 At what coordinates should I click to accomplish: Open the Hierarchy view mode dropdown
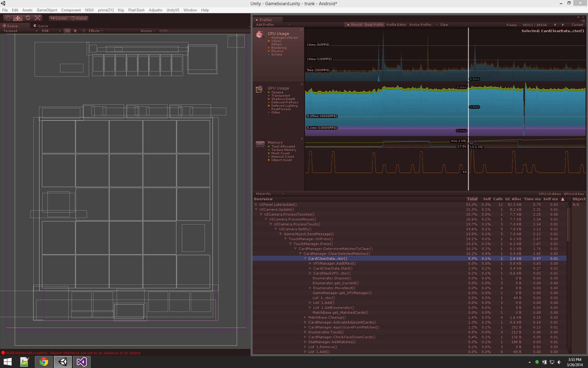[270, 194]
